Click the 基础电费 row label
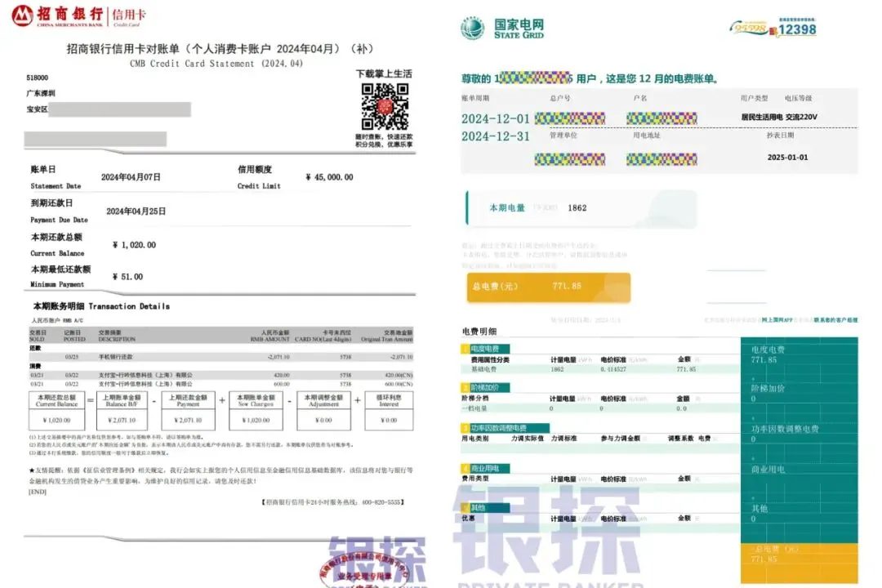 pyautogui.click(x=483, y=369)
